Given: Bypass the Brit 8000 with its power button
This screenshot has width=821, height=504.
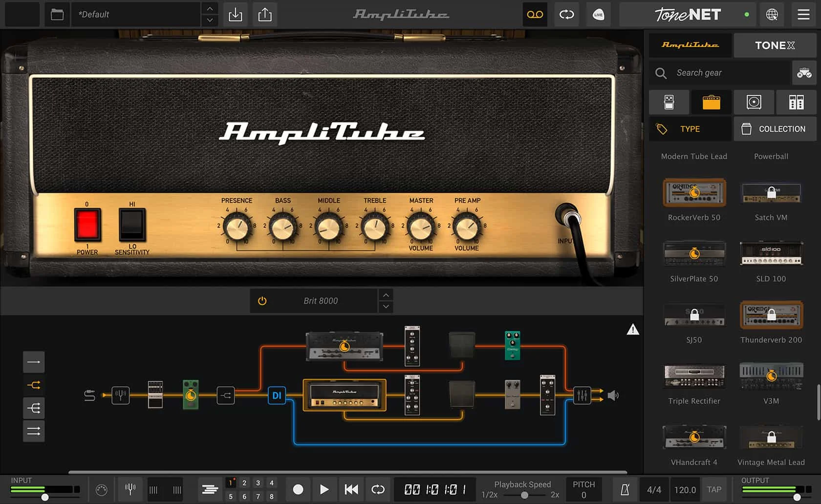Looking at the screenshot, I should click(x=262, y=300).
